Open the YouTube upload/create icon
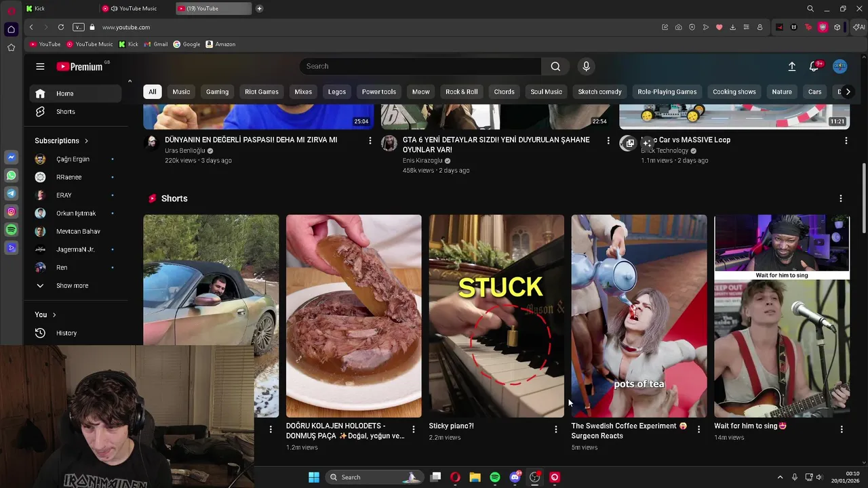This screenshot has width=868, height=488. click(791, 66)
